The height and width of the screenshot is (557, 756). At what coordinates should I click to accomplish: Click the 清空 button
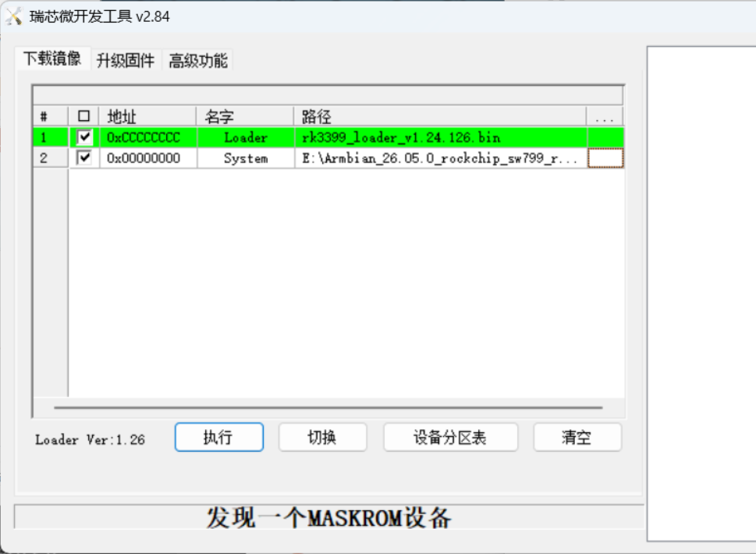point(577,438)
